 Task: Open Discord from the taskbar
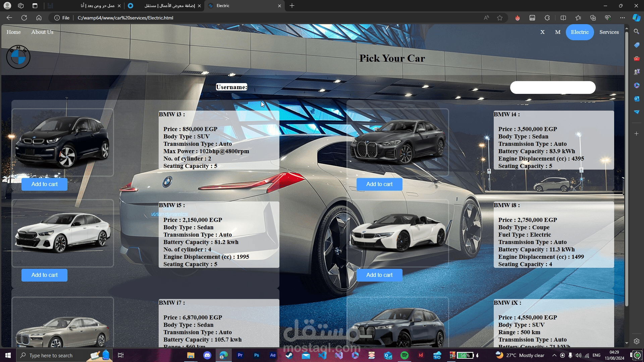[x=207, y=355]
